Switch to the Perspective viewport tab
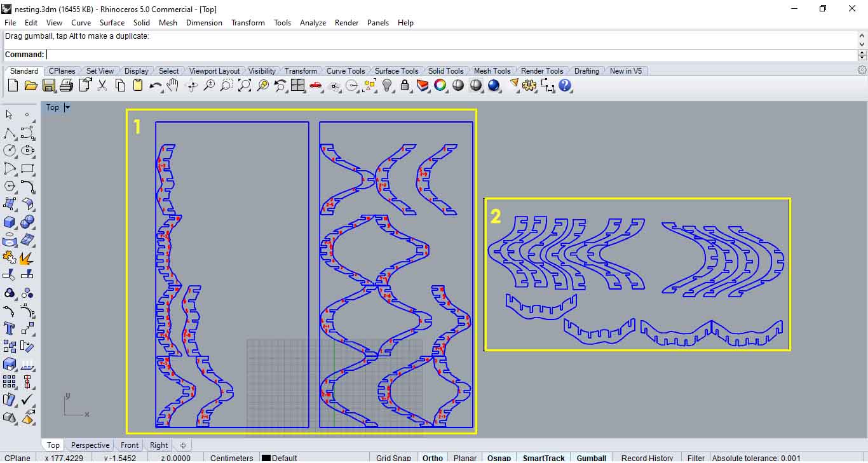The width and height of the screenshot is (868, 463). [x=90, y=445]
